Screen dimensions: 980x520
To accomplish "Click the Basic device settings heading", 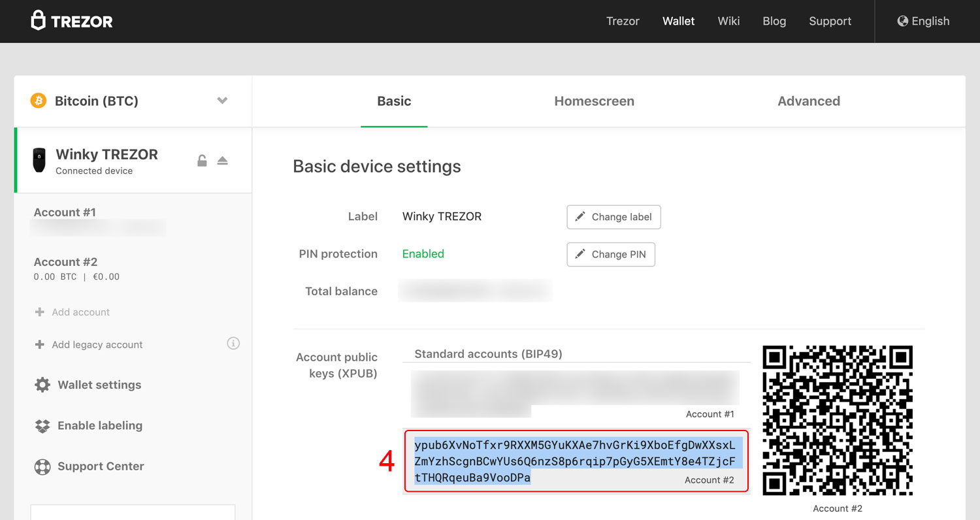I will pos(376,167).
